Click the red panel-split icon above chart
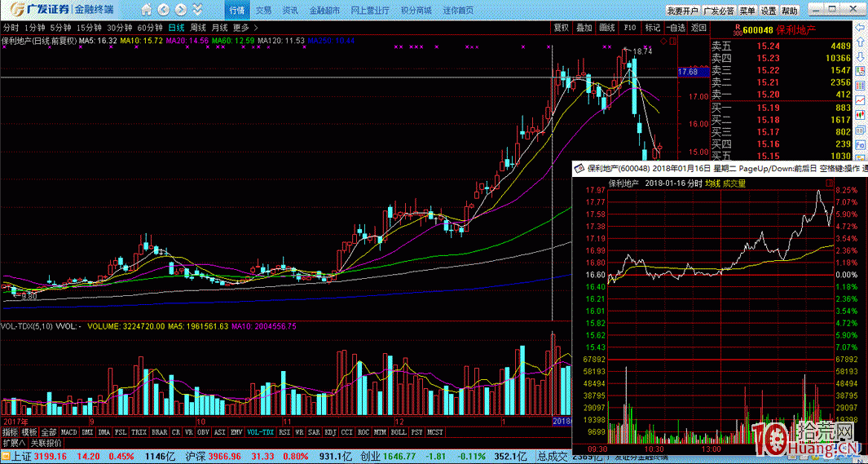This screenshot has width=868, height=464. pyautogui.click(x=673, y=41)
